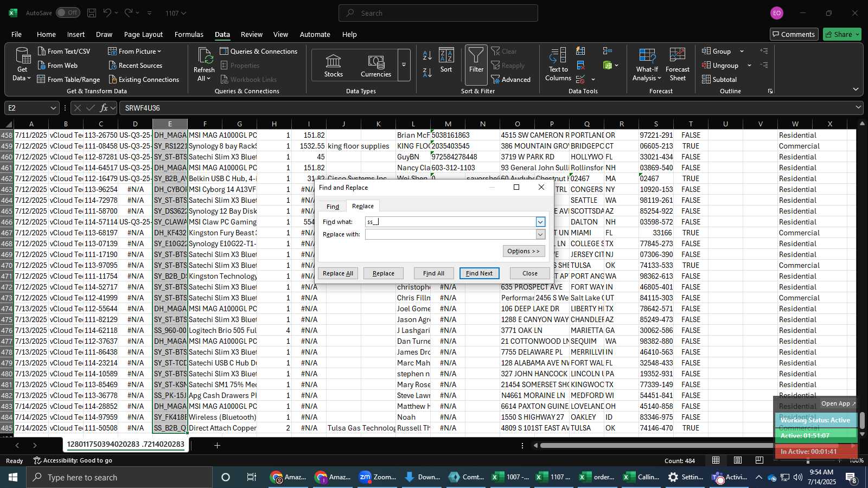Launch Text to Columns wizard

558,64
